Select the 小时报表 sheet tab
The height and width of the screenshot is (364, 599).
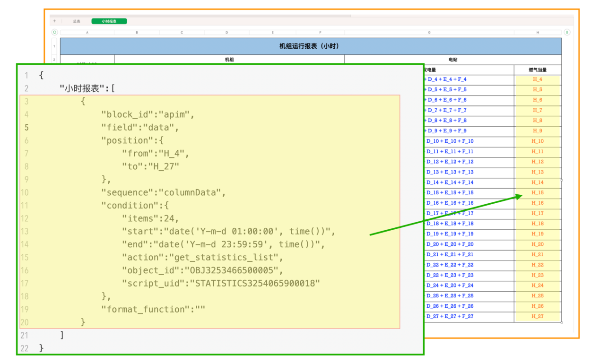coord(109,21)
